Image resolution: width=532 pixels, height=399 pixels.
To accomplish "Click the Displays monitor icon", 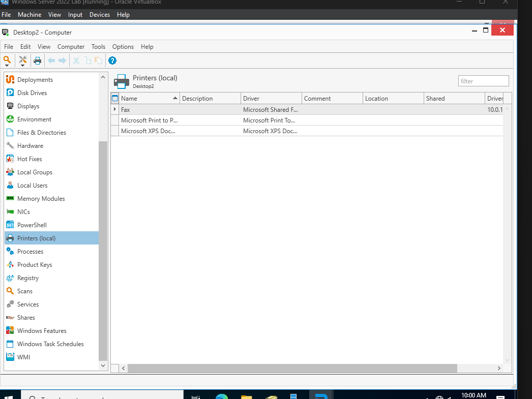I will [x=10, y=106].
